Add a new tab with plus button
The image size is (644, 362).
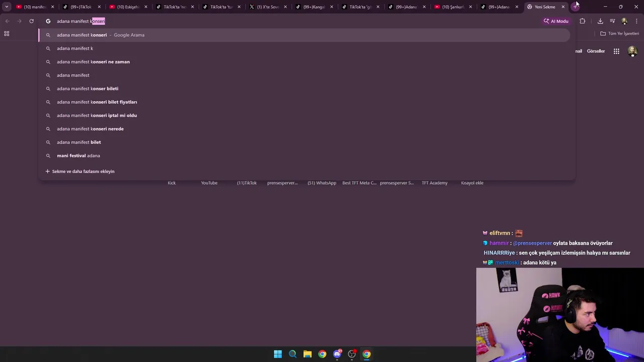(575, 7)
